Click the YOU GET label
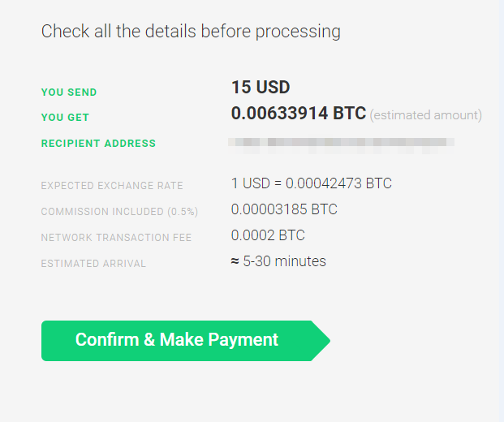504x422 pixels. point(65,118)
